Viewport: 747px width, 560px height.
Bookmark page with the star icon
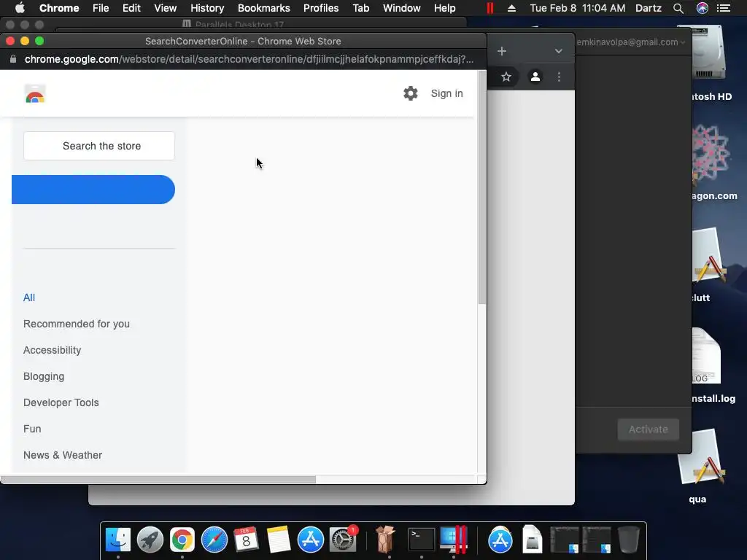(506, 77)
